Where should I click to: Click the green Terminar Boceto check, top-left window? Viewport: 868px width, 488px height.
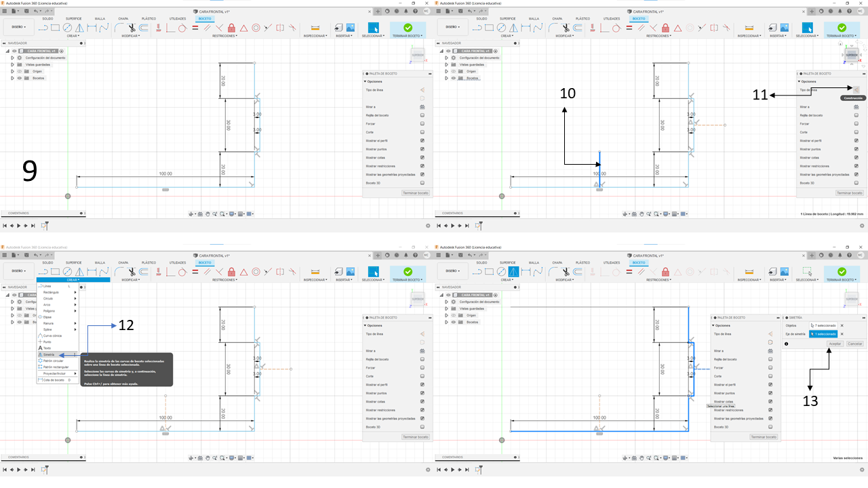click(x=408, y=27)
